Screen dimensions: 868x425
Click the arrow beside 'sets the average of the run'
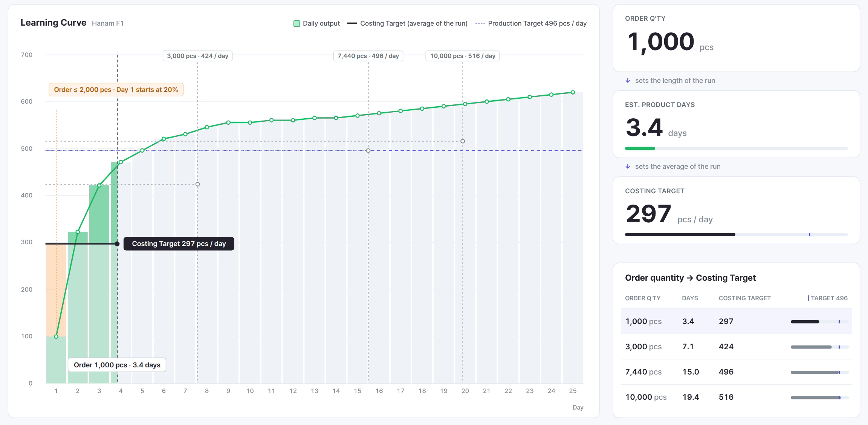pyautogui.click(x=628, y=167)
